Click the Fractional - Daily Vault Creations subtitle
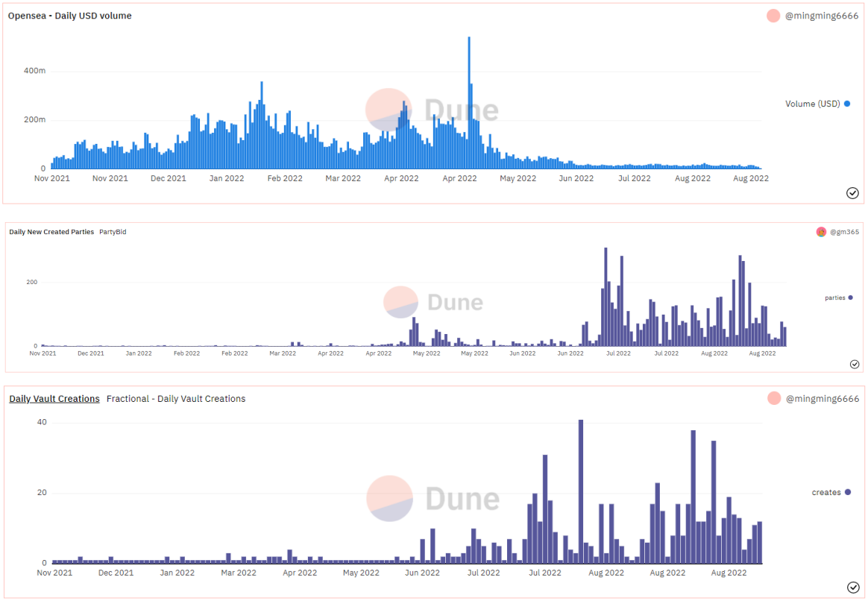The height and width of the screenshot is (601, 868). point(176,399)
